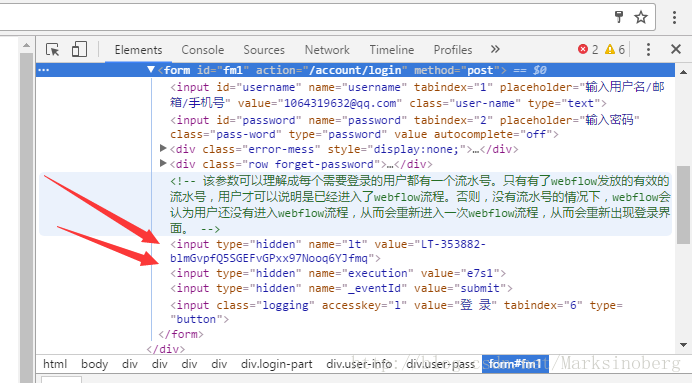
Task: Select the closing div tag
Action: tap(165, 349)
